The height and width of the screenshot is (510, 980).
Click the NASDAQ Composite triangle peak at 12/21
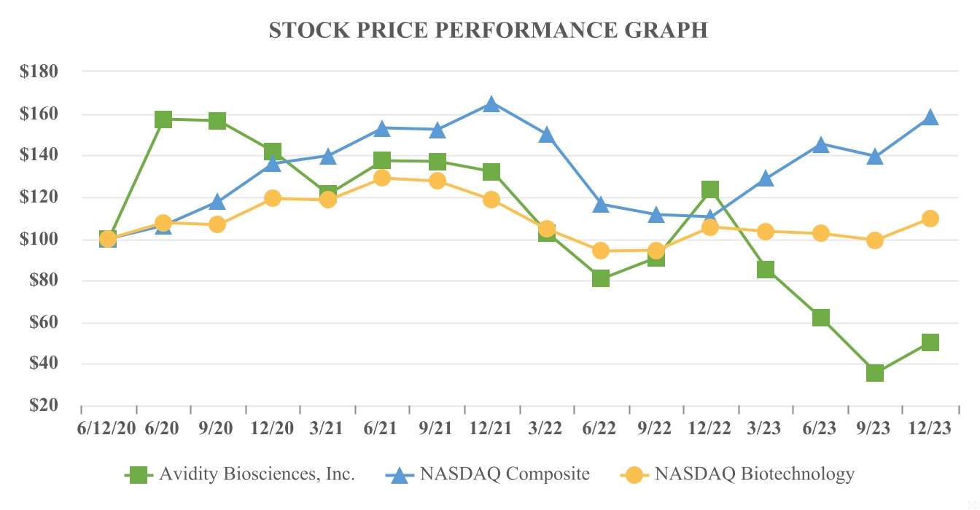tap(491, 104)
